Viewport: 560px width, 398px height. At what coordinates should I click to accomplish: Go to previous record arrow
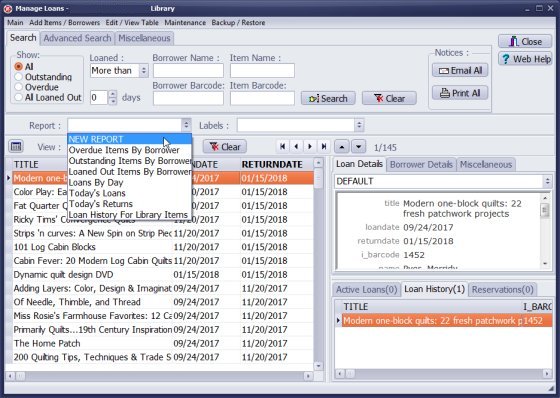click(296, 146)
